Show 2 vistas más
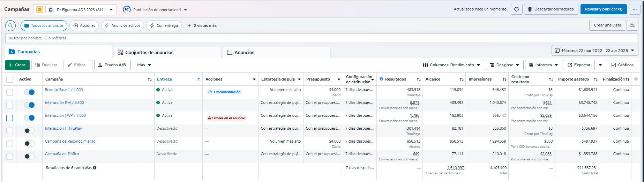This screenshot has width=644, height=182. 202,25
